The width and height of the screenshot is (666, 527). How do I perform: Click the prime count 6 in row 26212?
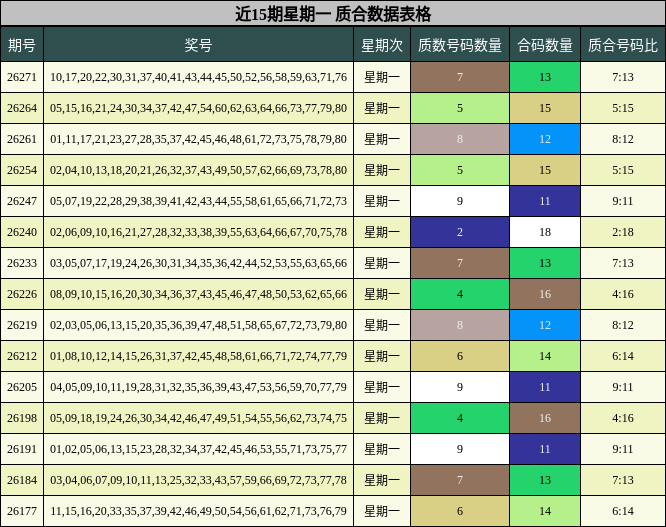pyautogui.click(x=460, y=356)
